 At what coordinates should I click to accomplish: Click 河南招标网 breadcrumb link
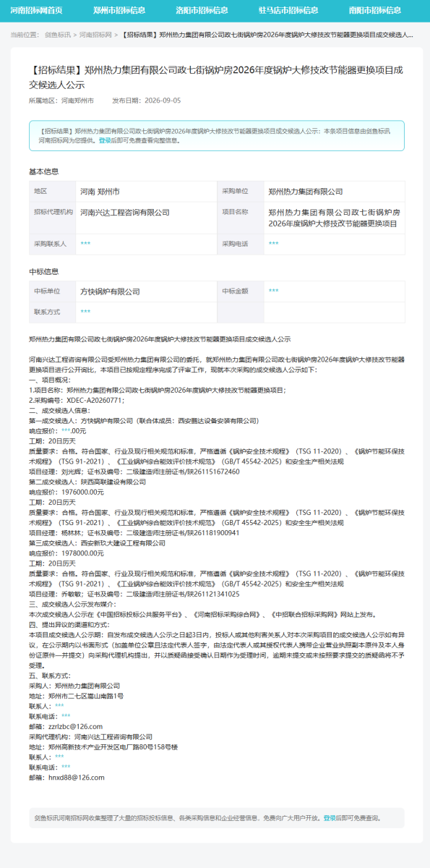95,35
